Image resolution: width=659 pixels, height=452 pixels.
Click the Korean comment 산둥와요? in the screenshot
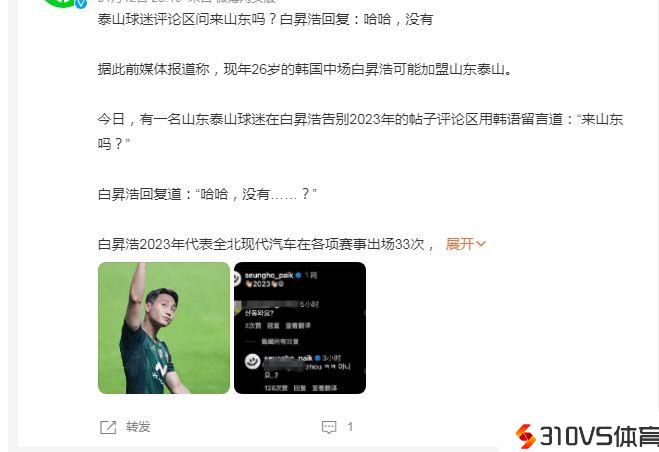pyautogui.click(x=259, y=313)
